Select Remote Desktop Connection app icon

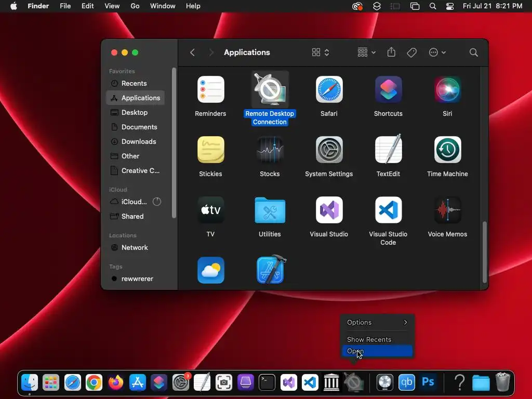(270, 89)
